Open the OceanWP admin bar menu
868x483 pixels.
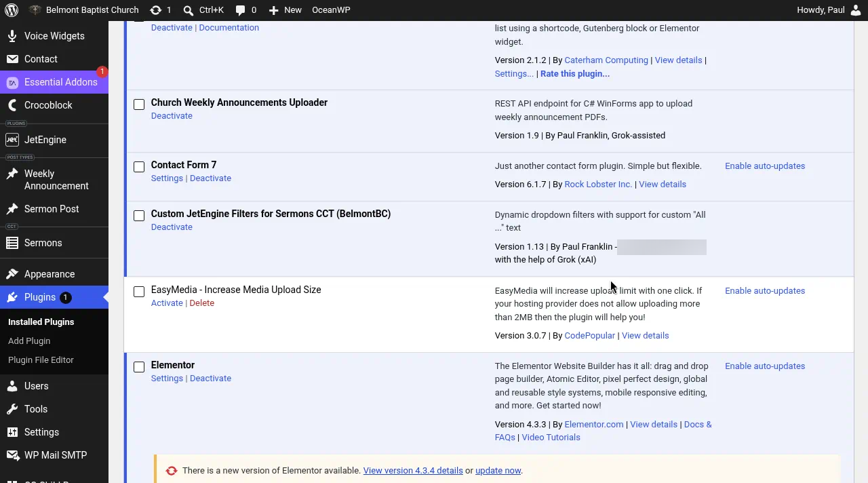coord(331,10)
